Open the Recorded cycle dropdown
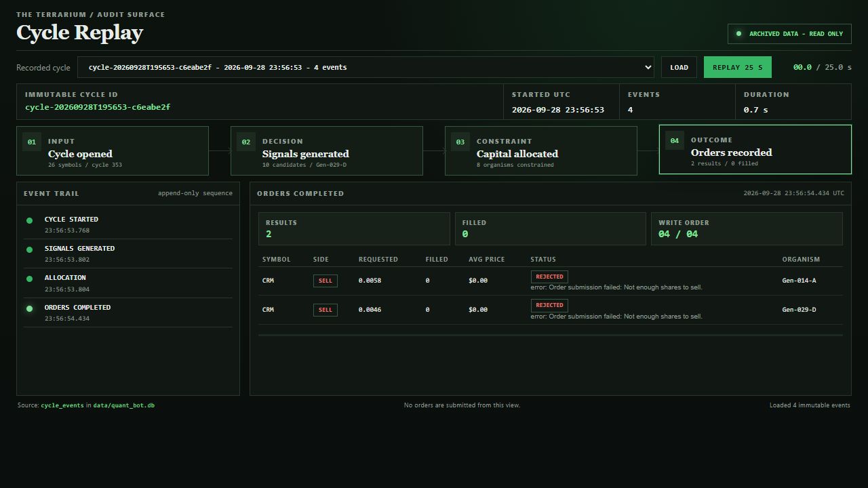868x488 pixels. pos(366,67)
